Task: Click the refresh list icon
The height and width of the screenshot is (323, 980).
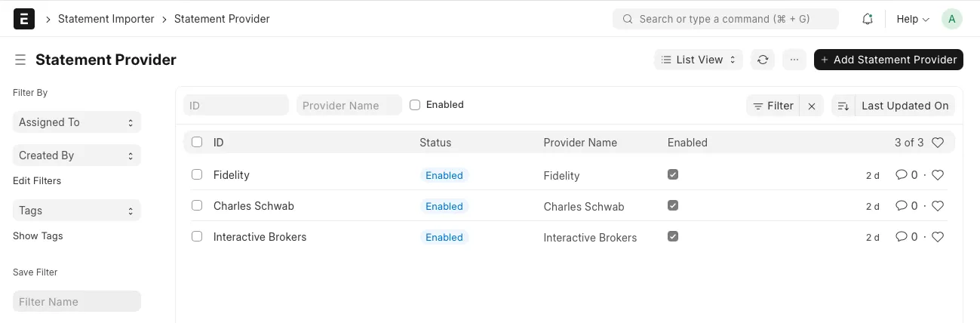Action: click(x=763, y=60)
